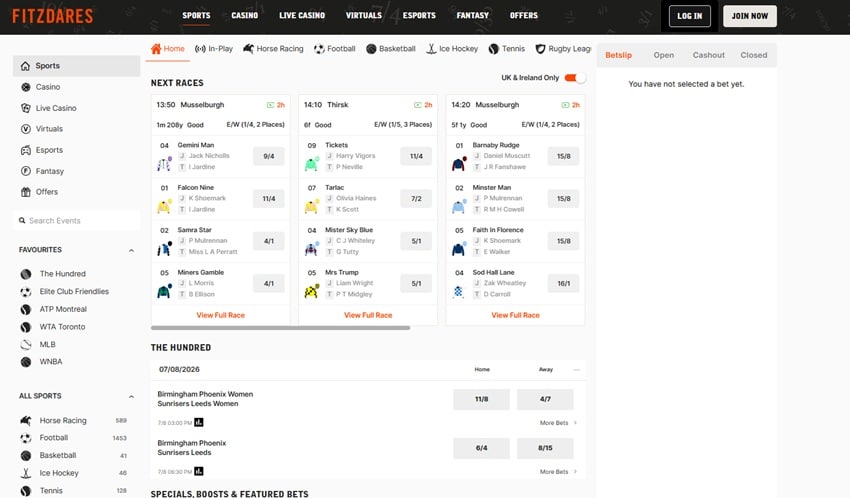The image size is (850, 498).
Task: Click Football icon under All Sports
Action: click(25, 438)
